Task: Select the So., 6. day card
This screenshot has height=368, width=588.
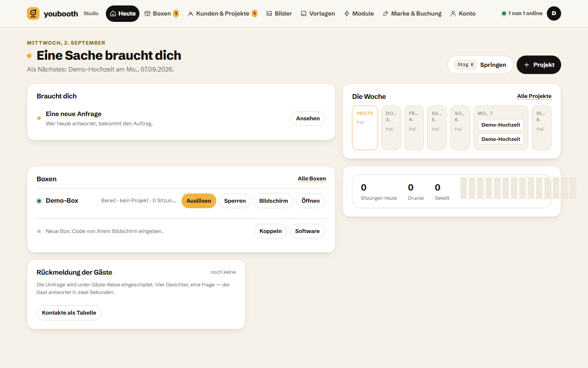Action: coord(460,128)
